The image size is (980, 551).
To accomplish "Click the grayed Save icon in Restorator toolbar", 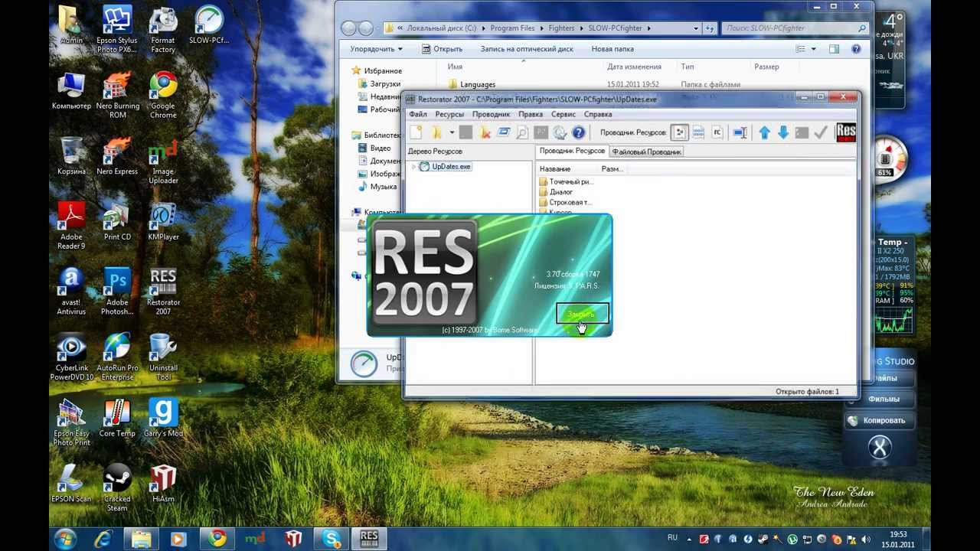I will pos(465,132).
